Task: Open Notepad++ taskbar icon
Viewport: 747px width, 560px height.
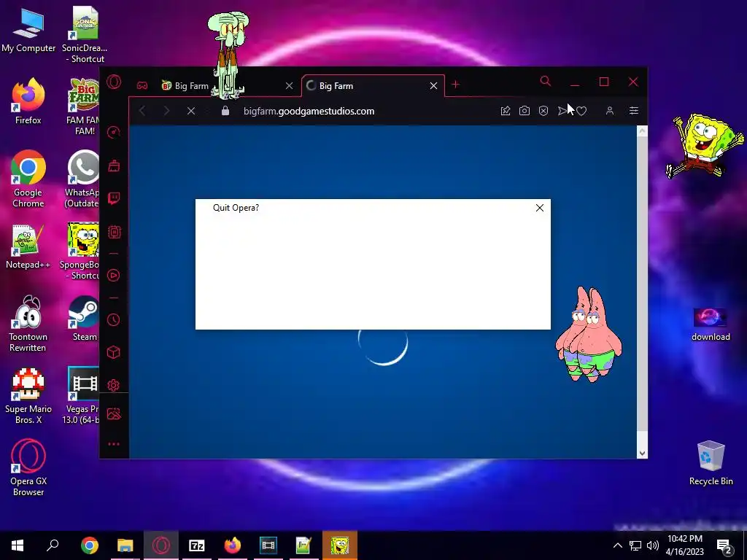Action: tap(304, 545)
